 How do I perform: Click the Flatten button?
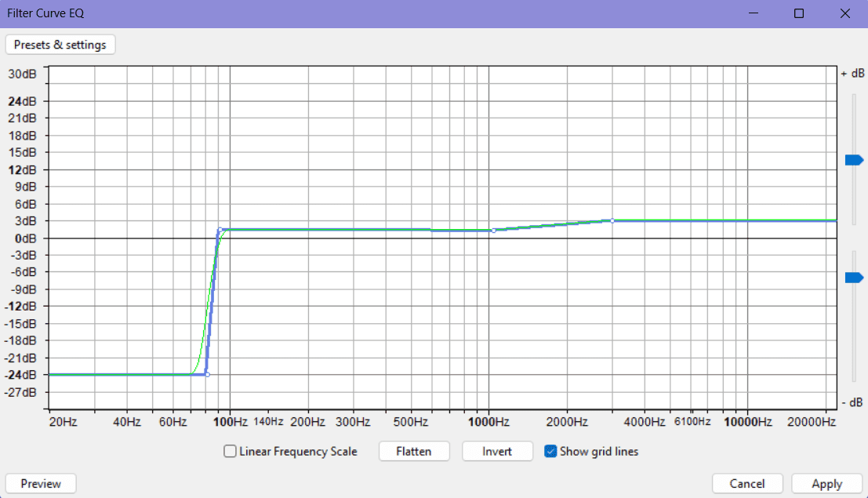414,452
